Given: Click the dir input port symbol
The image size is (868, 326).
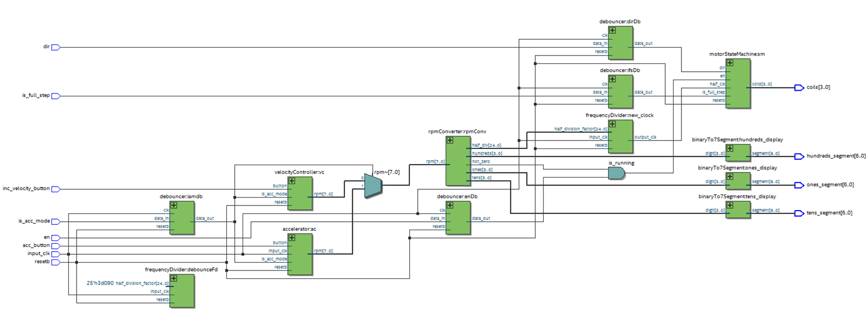Looking at the screenshot, I should click(x=56, y=47).
